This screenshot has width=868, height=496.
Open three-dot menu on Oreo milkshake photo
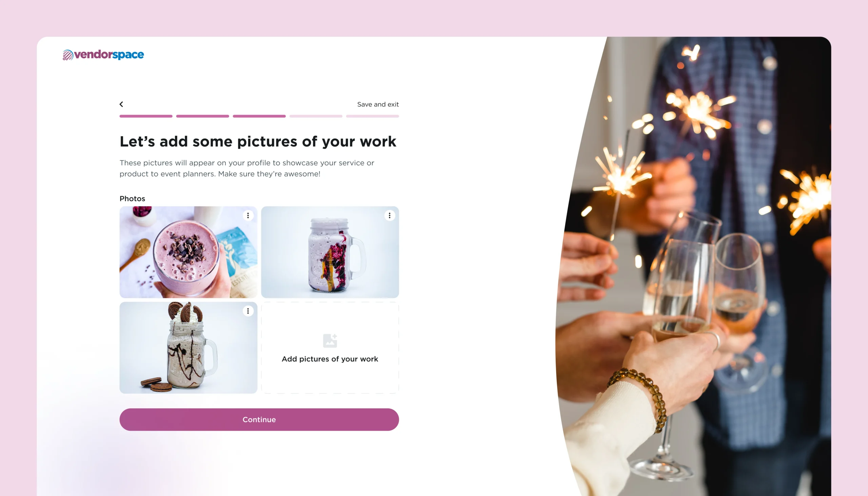coord(248,311)
